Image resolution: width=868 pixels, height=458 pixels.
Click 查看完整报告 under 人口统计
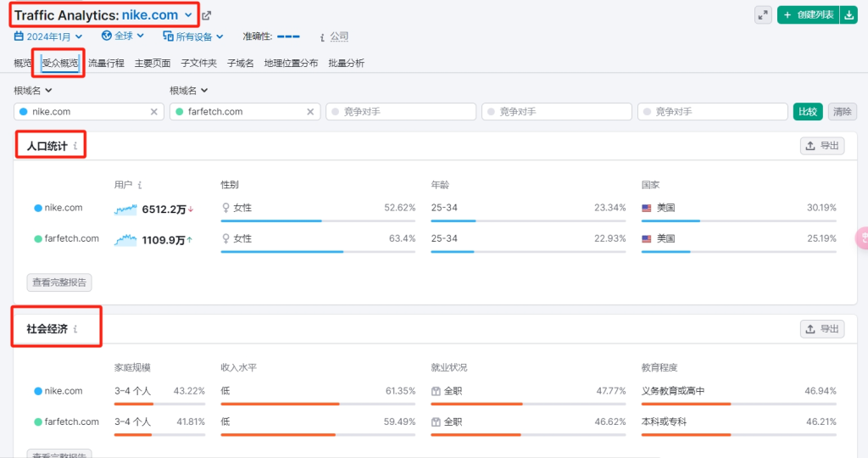click(x=59, y=282)
